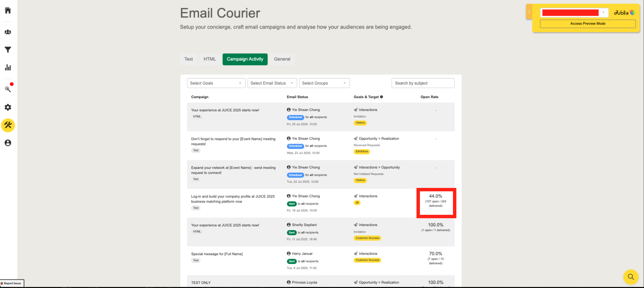Open the Select Groups dropdown
This screenshot has height=288, width=644.
[x=324, y=83]
